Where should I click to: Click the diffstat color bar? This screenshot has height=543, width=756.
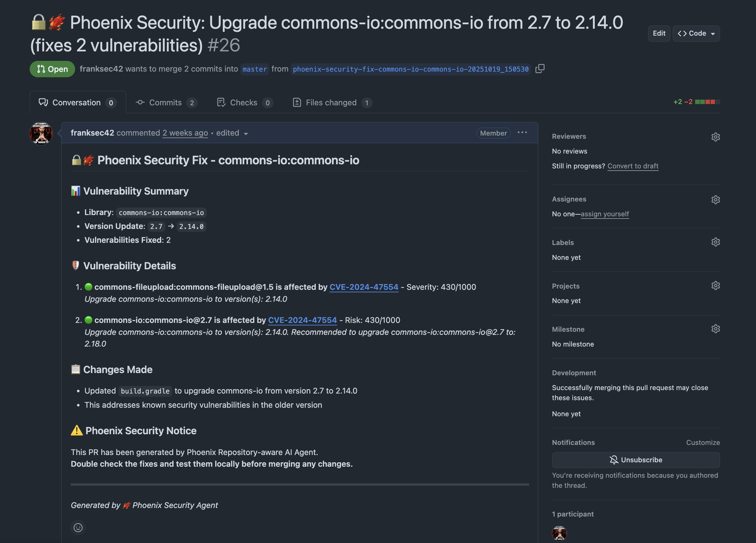click(x=707, y=102)
